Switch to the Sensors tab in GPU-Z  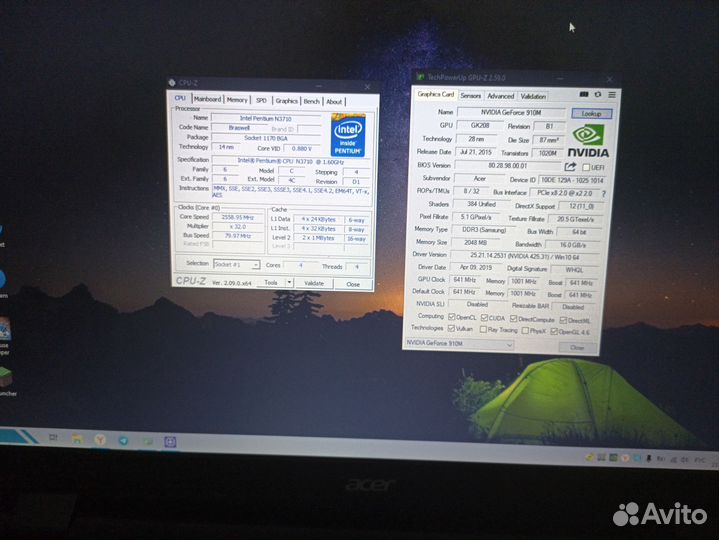tap(470, 95)
